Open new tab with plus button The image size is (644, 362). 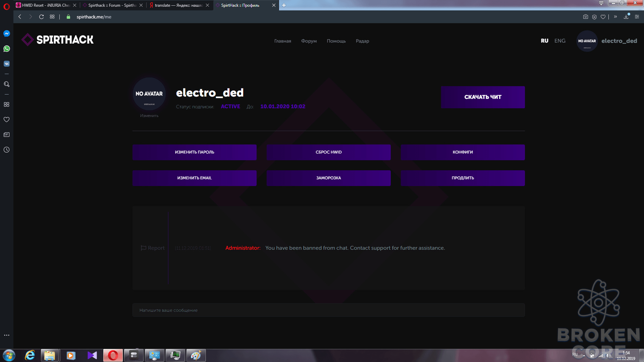point(284,5)
